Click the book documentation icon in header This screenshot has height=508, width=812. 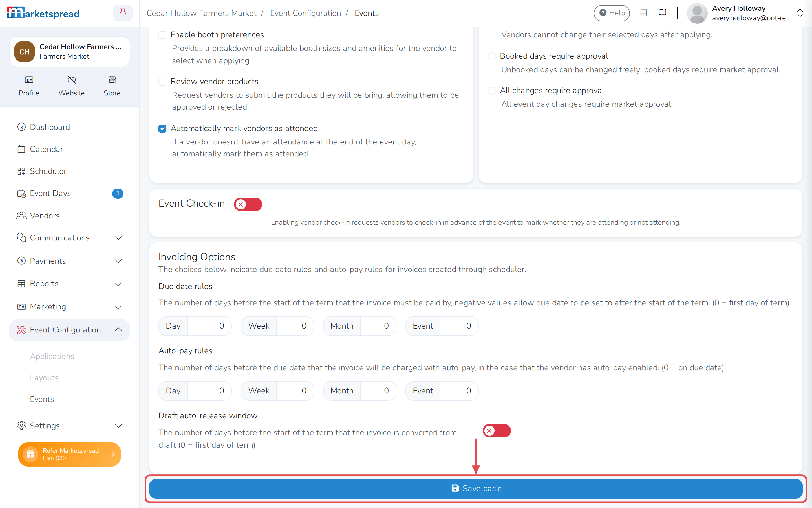pos(644,13)
